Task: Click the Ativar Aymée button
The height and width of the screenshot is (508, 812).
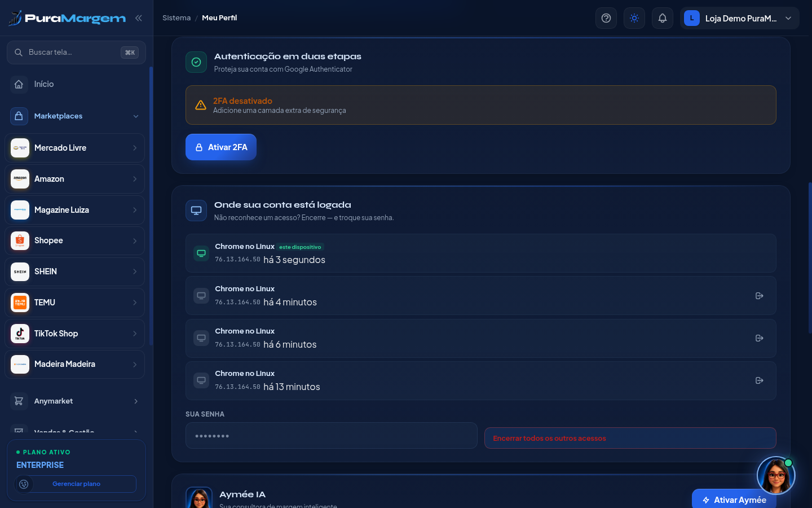Action: coord(734,500)
